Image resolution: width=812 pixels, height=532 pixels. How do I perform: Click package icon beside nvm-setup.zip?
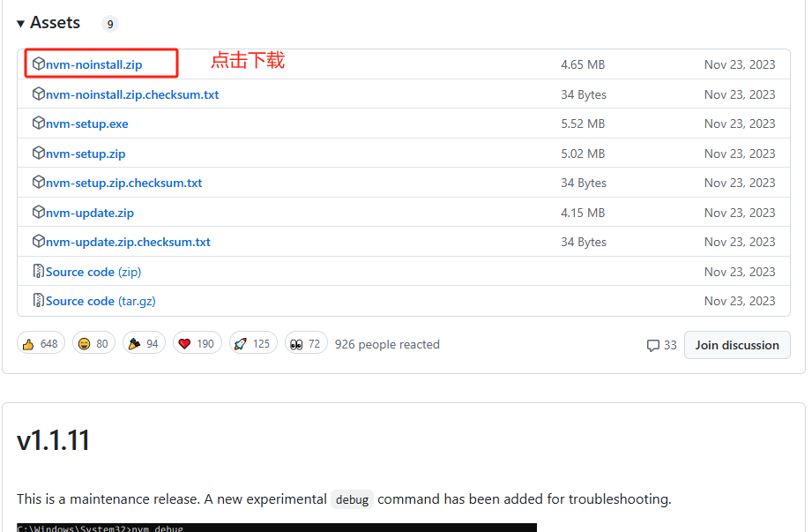(38, 153)
